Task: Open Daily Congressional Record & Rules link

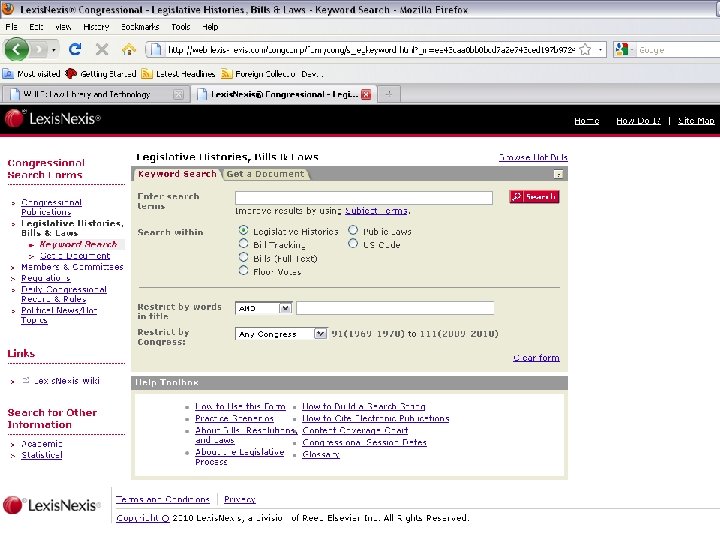Action: pyautogui.click(x=64, y=294)
